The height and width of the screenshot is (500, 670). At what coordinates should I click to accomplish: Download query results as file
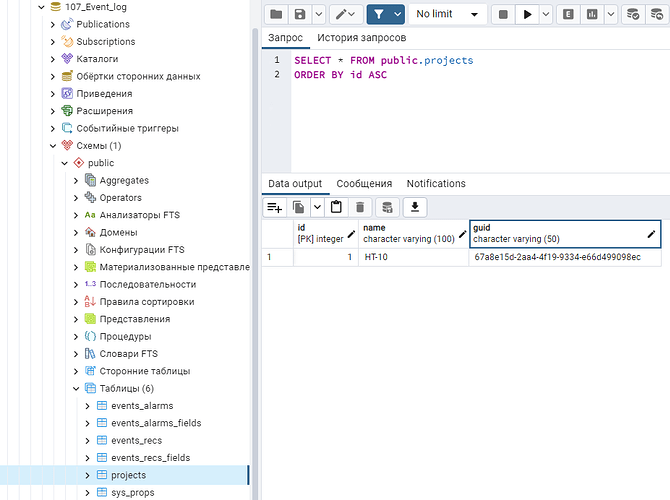(x=415, y=207)
